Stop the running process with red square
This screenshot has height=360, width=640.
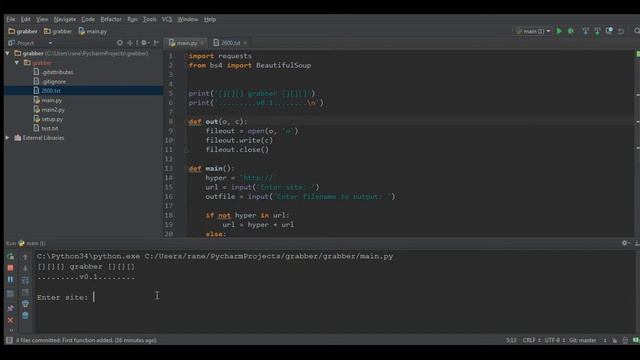[x=11, y=268]
